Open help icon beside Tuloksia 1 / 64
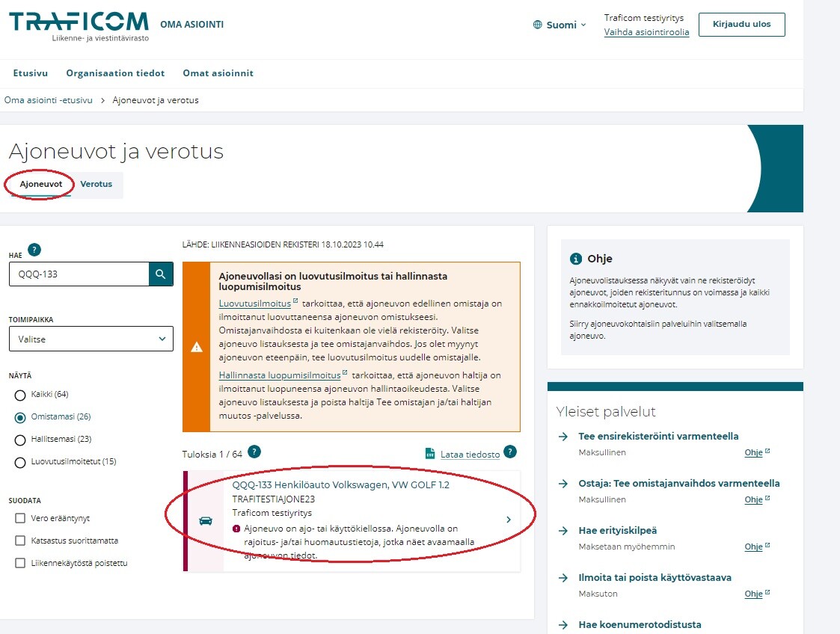The width and height of the screenshot is (840, 634). [254, 452]
